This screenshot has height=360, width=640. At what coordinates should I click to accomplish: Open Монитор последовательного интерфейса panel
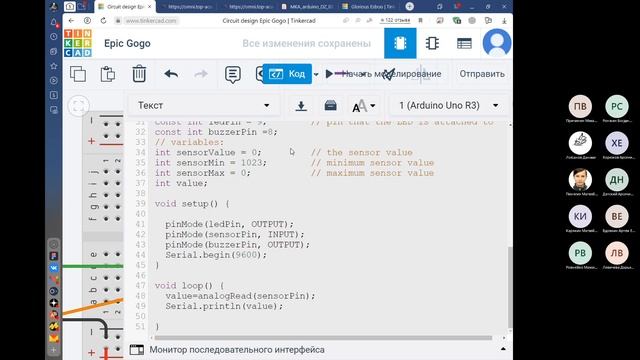(x=237, y=350)
